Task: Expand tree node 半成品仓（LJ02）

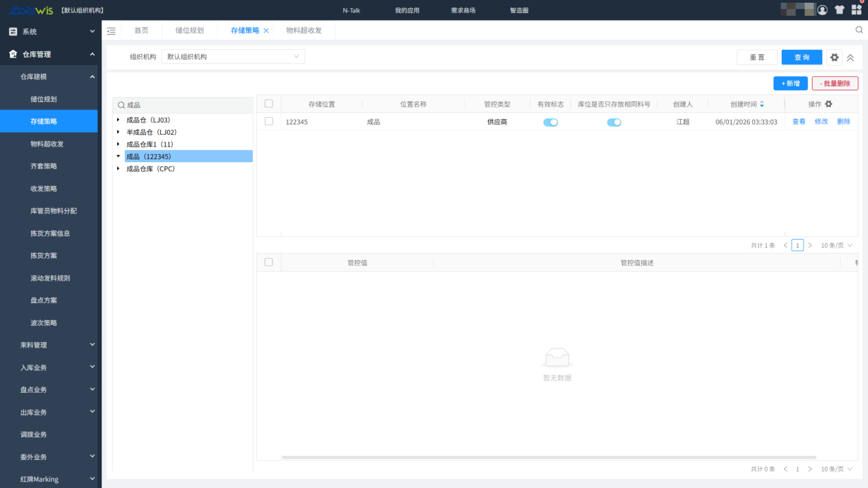Action: click(119, 132)
